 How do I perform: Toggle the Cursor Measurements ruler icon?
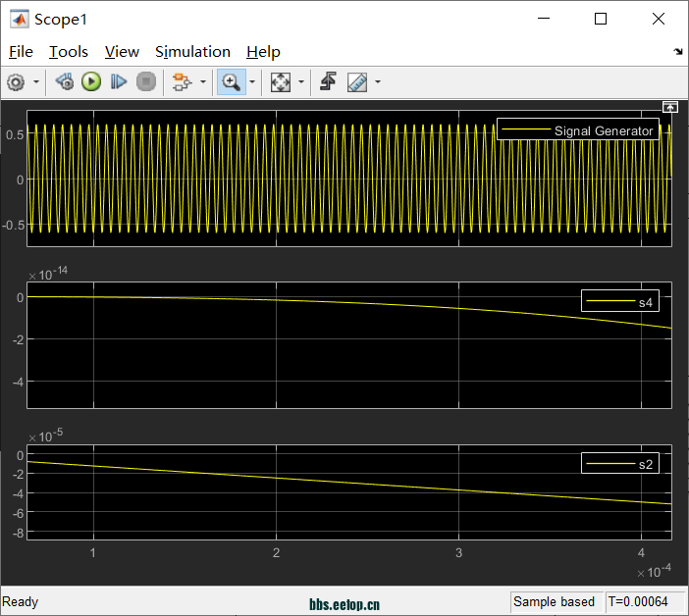pyautogui.click(x=357, y=82)
